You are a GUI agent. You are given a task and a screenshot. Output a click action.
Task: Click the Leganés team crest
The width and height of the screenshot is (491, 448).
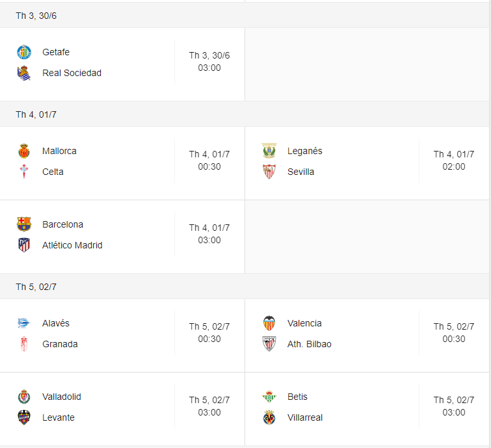click(269, 151)
